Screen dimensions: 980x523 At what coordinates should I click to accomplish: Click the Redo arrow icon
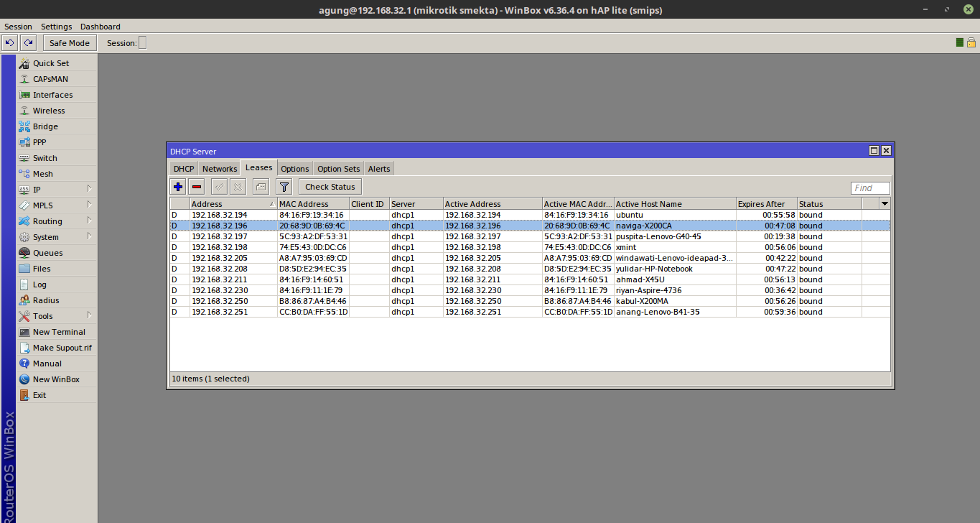coord(28,43)
